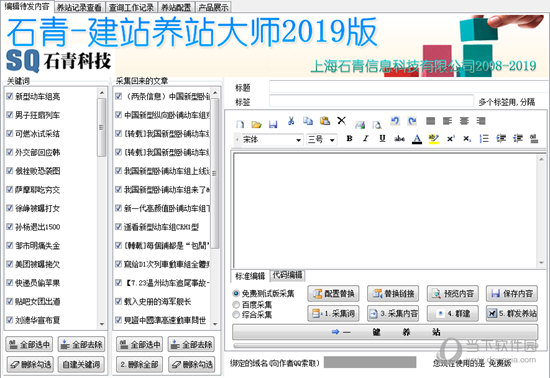Switch to 查询工作记录 tab
This screenshot has width=550, height=378.
click(131, 7)
